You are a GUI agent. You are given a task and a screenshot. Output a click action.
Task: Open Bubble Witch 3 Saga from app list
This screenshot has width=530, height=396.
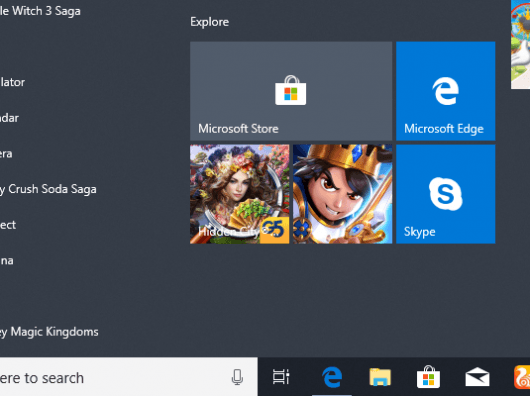[40, 11]
